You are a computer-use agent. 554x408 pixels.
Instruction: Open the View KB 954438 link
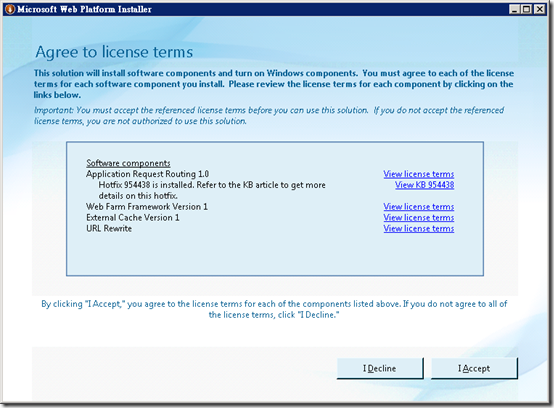[424, 185]
